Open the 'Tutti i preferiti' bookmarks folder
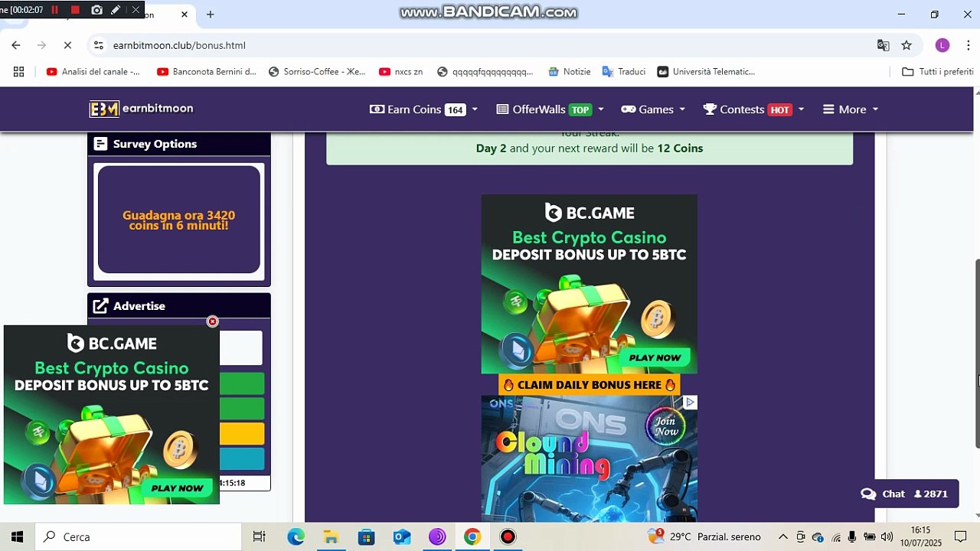 (938, 71)
